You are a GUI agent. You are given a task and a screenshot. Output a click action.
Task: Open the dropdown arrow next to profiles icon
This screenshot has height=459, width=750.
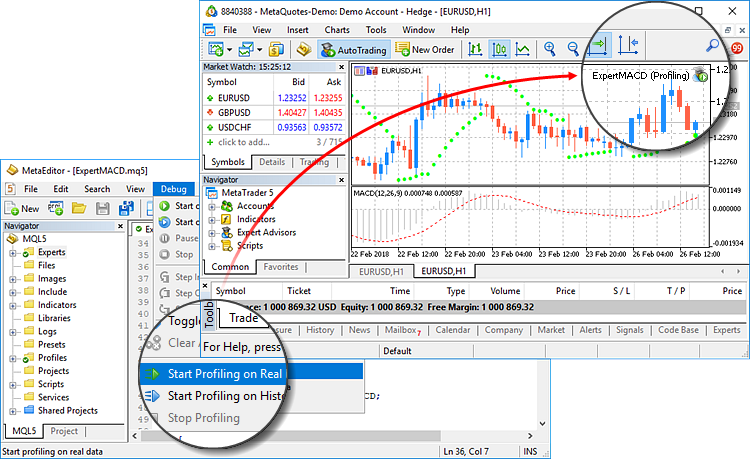[x=260, y=50]
